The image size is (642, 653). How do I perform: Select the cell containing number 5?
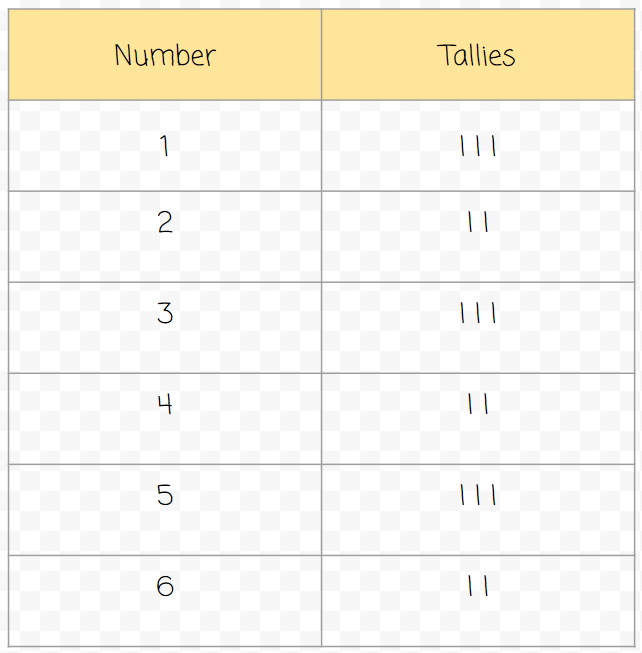[x=165, y=510]
